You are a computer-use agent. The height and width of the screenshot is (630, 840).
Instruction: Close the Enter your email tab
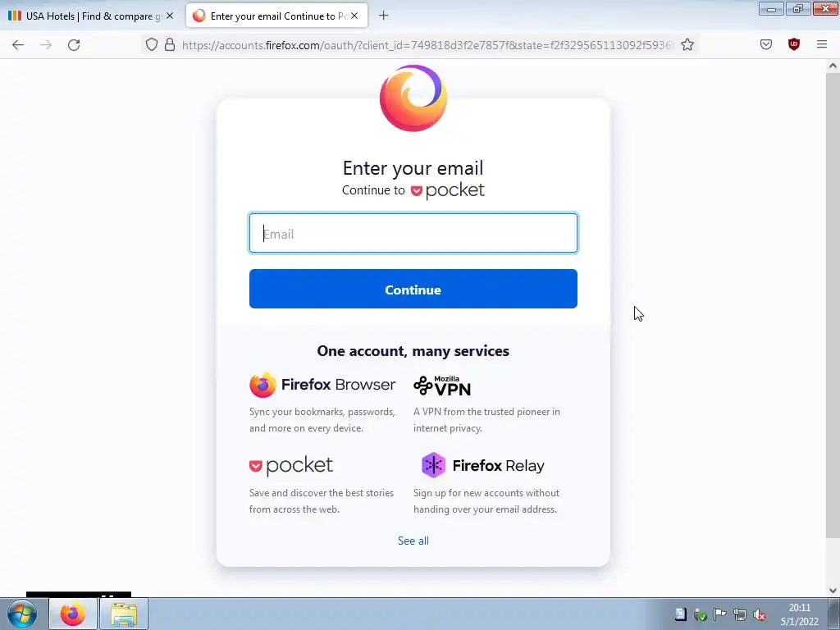(354, 16)
